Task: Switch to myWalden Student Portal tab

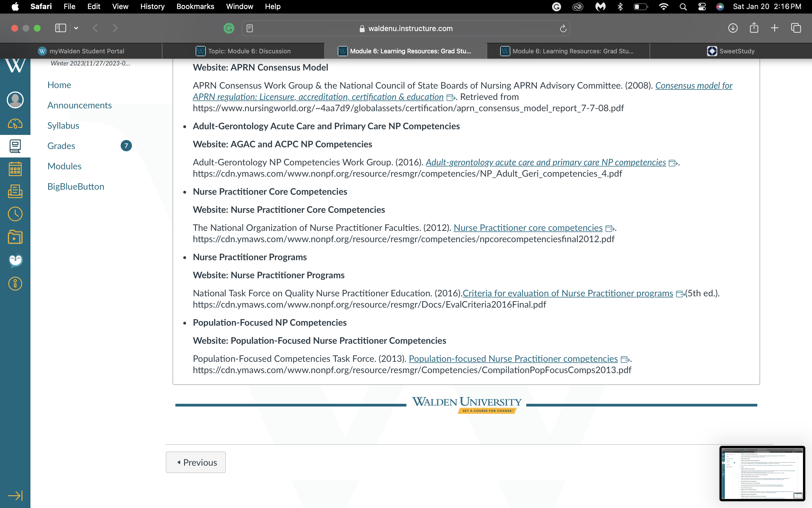Action: click(81, 51)
